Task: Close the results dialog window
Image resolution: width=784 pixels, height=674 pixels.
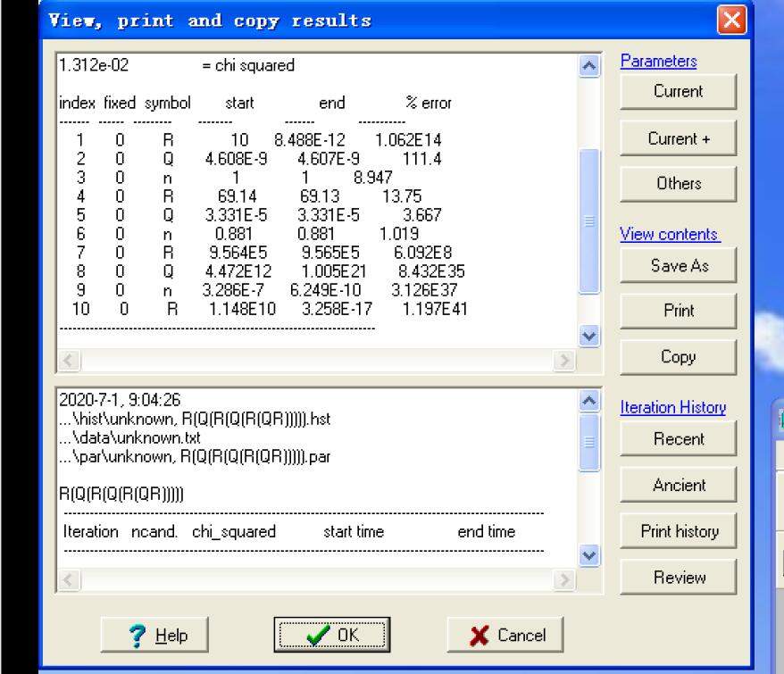Action: coord(731,21)
